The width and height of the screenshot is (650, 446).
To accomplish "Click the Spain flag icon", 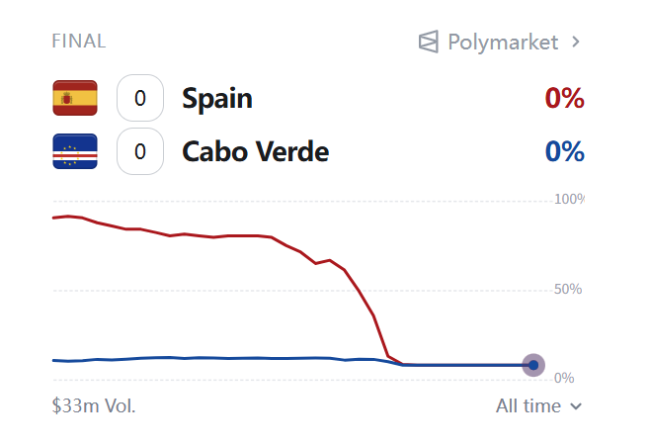I will pos(75,98).
